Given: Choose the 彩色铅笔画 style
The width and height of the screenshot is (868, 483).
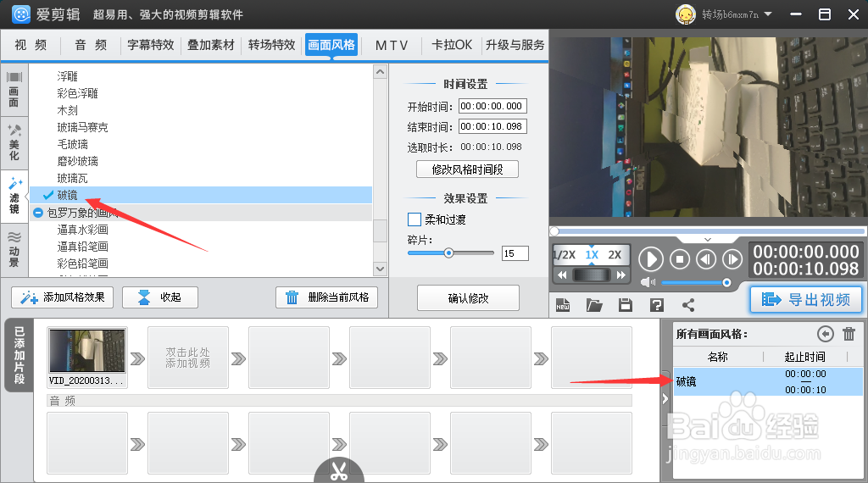Looking at the screenshot, I should tap(82, 264).
